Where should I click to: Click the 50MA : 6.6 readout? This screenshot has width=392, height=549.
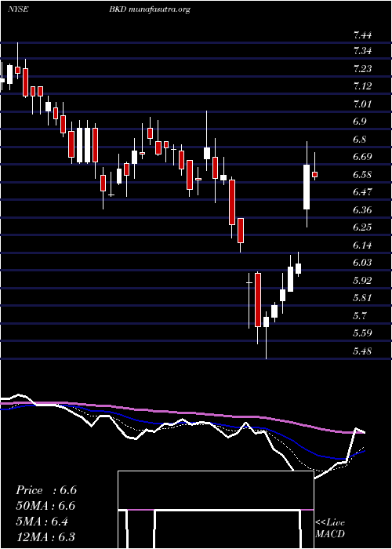click(45, 506)
